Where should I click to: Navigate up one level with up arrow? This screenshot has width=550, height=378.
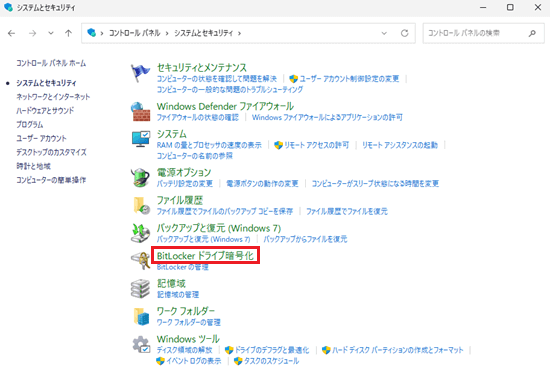[x=68, y=33]
